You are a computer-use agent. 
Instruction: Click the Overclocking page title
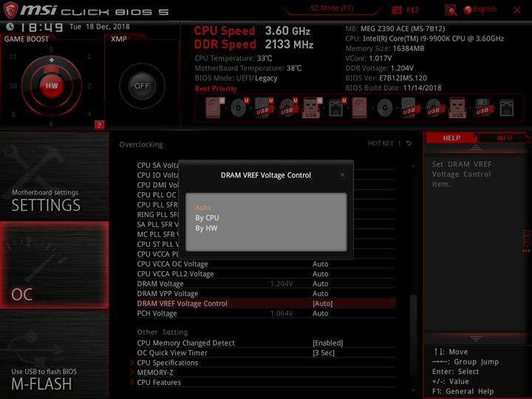(x=141, y=144)
